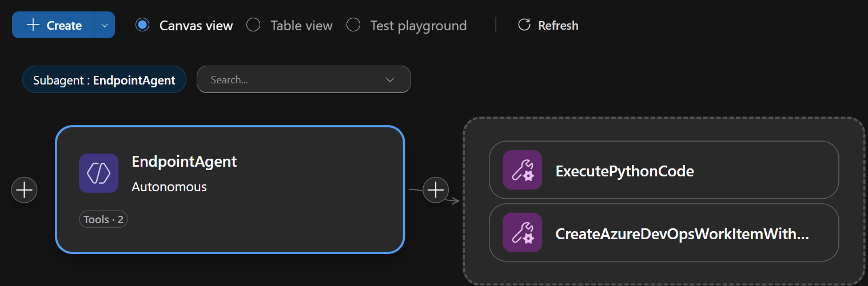Screen dimensions: 868x286
Task: Click the plus circle on the connector arrow
Action: click(x=436, y=190)
